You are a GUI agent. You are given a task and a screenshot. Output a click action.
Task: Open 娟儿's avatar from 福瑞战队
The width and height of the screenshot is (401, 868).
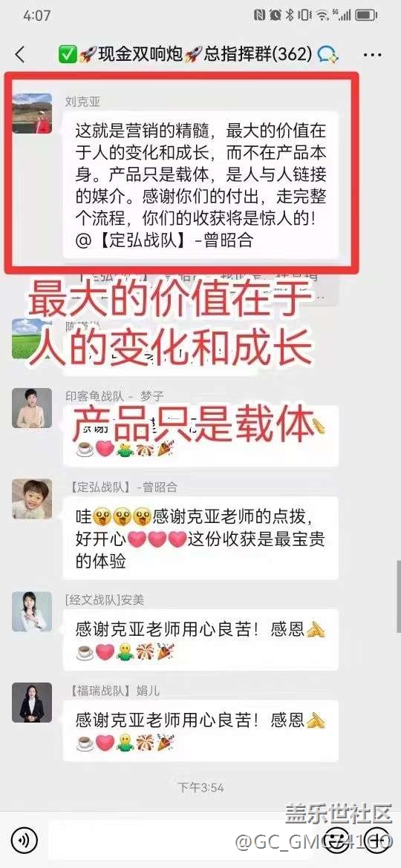(x=32, y=703)
